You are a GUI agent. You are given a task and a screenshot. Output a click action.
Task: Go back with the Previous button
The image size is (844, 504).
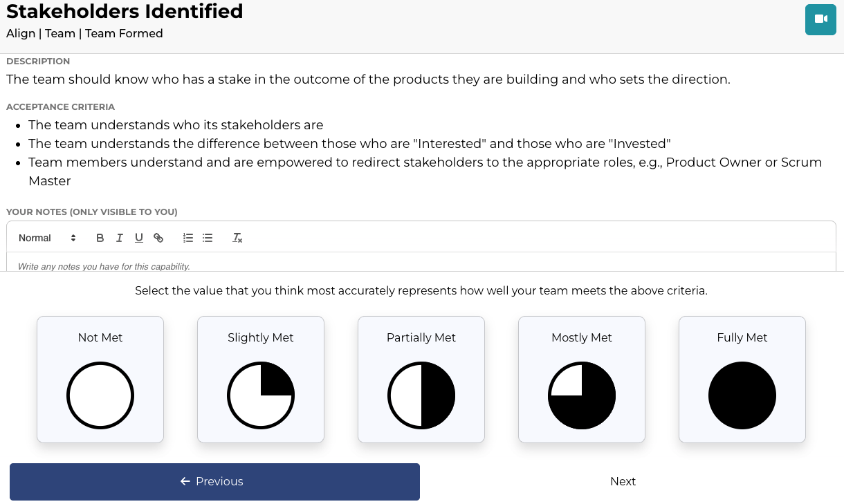point(214,482)
